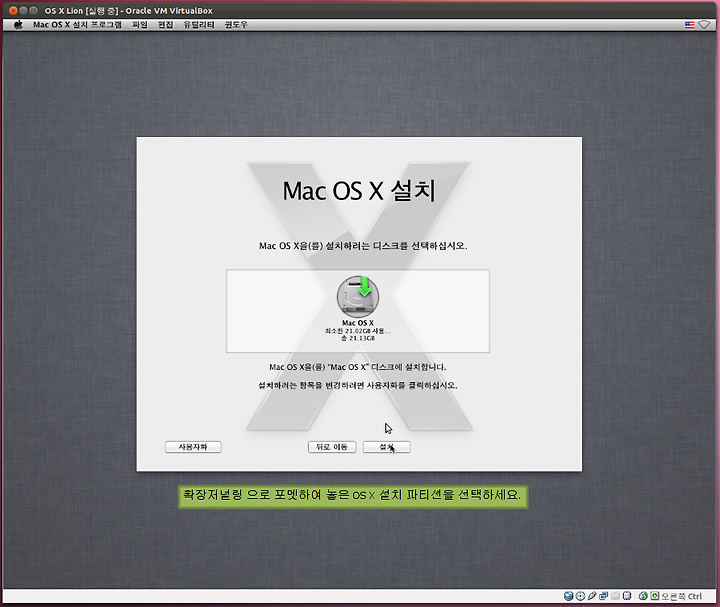Click the USB devices status icon

[592, 596]
